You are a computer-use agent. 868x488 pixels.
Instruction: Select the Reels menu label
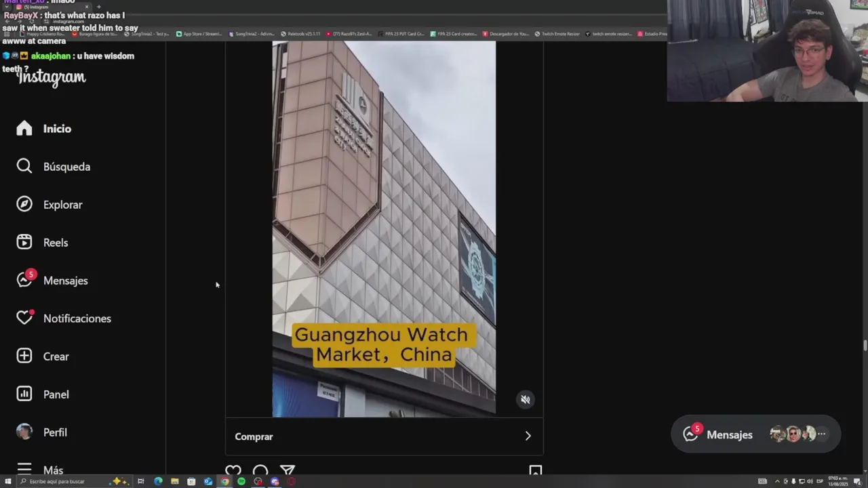(56, 243)
